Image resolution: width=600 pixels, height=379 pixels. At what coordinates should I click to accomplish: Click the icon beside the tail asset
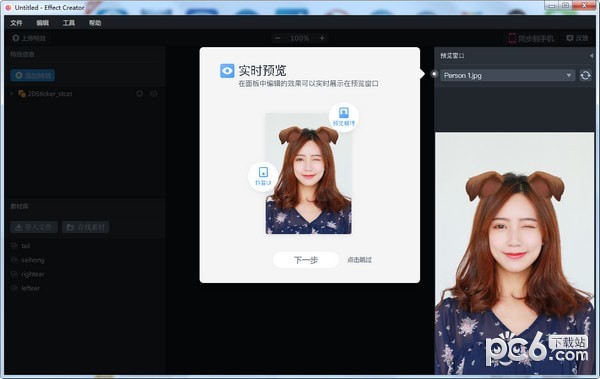[x=15, y=246]
